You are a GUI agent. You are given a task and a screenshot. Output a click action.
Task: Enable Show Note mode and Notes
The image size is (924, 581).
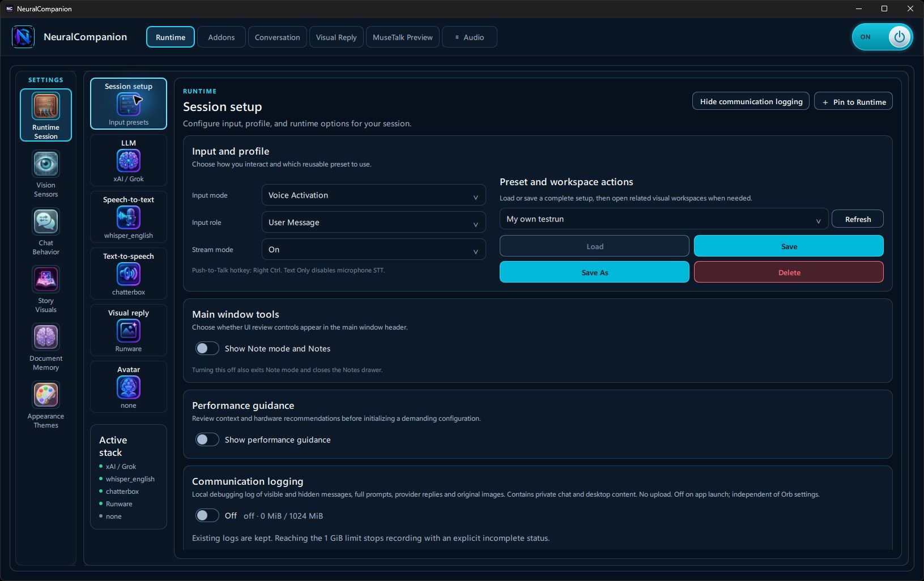(207, 349)
